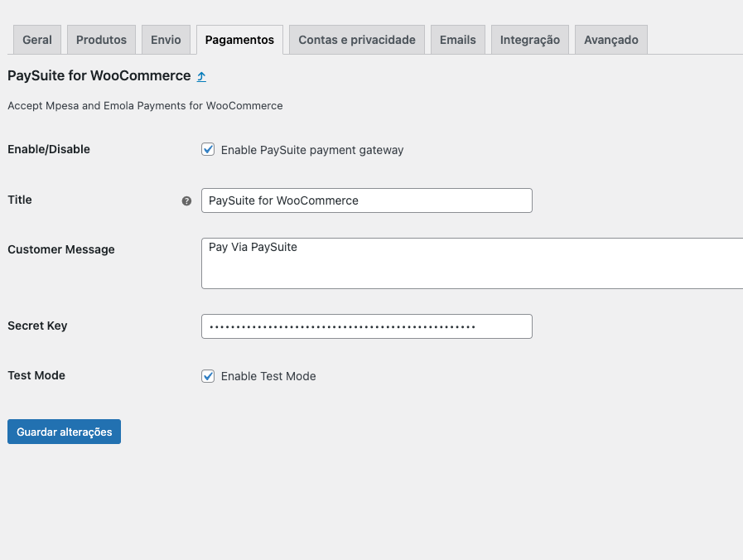Open the Envio tab
This screenshot has width=743, height=560.
pyautogui.click(x=166, y=40)
